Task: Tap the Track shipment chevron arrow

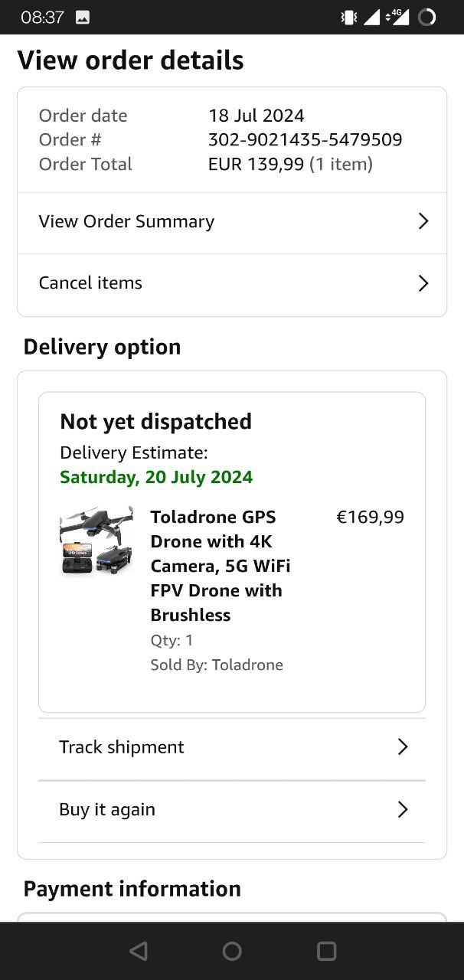Action: click(403, 747)
